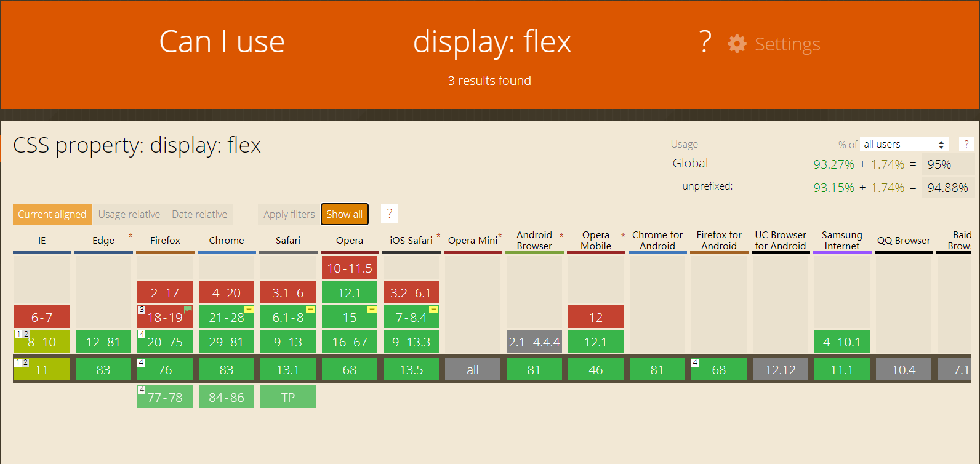The image size is (980, 464).
Task: Click the Chrome 29-81 version cell
Action: point(227,342)
